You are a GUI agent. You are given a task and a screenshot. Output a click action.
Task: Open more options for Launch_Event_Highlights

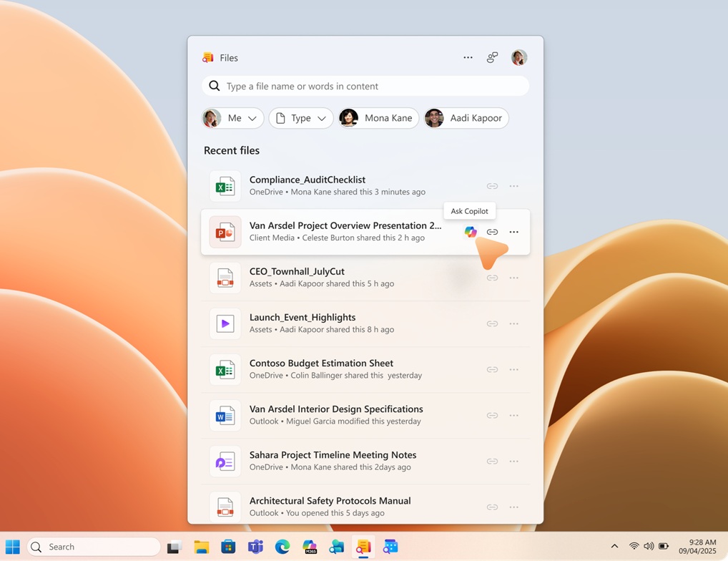513,324
